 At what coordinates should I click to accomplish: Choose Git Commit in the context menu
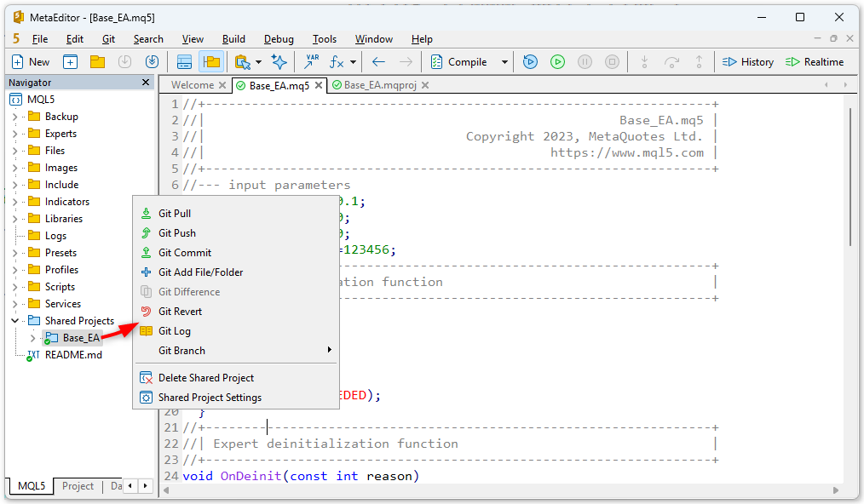pyautogui.click(x=236, y=253)
